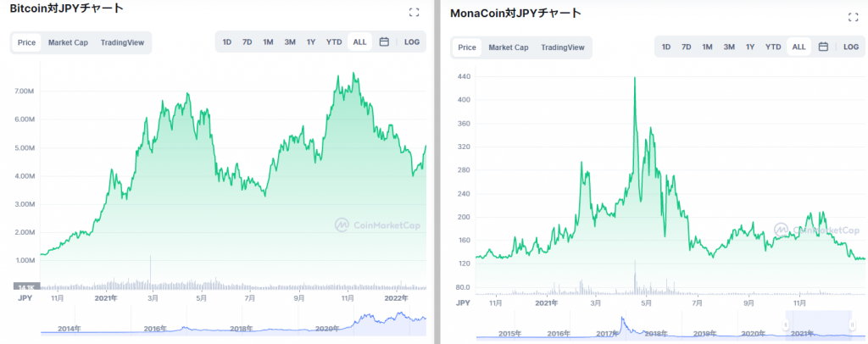Toggle LOG scale on the Bitcoin chart
The image size is (868, 344).
(412, 42)
